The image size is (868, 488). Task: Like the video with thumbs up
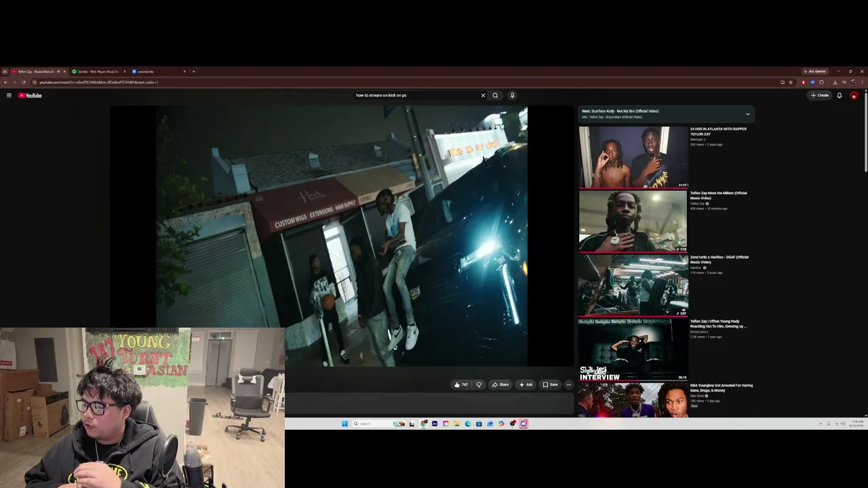click(x=461, y=385)
